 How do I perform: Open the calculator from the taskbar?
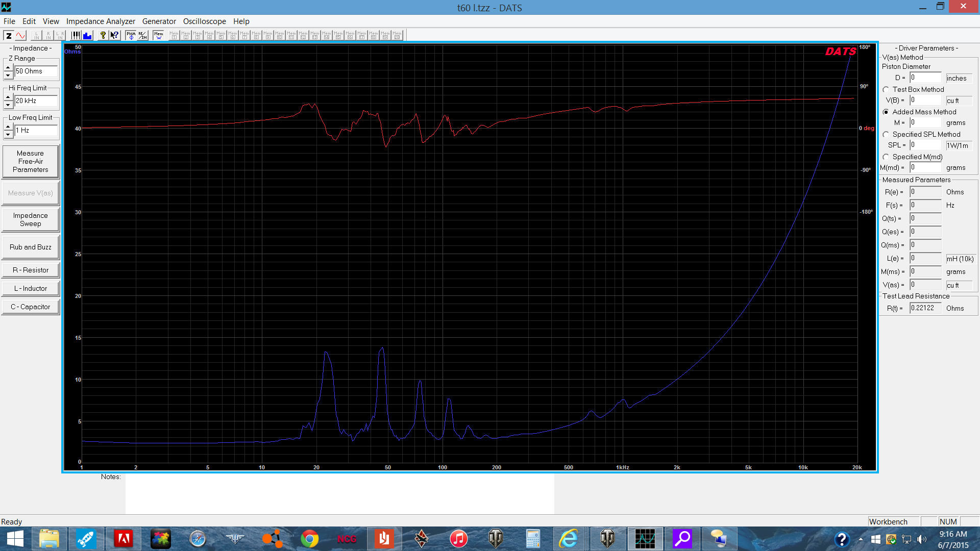click(x=533, y=539)
